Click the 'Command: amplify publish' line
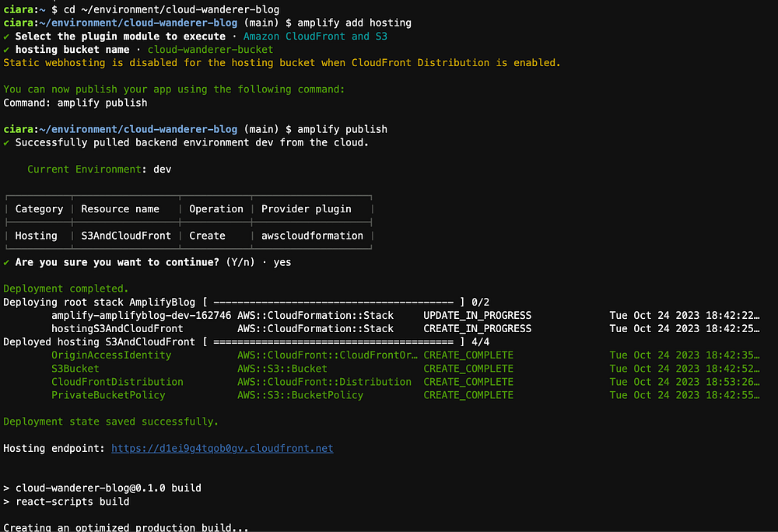 (x=75, y=103)
